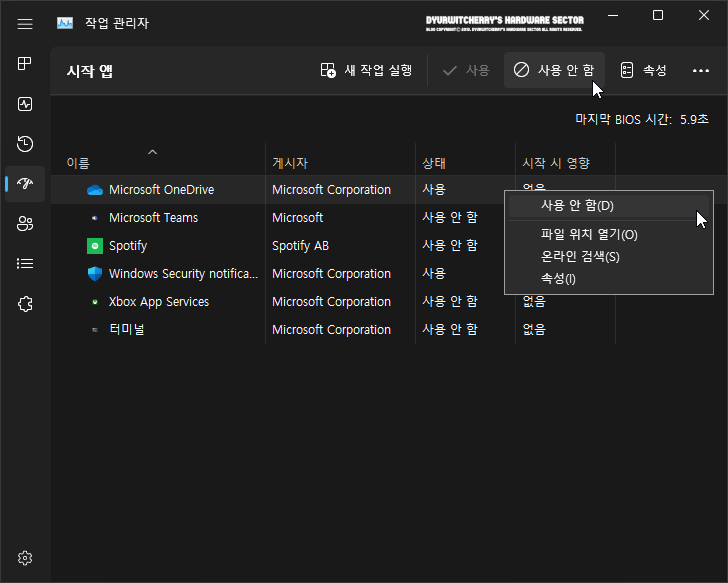Open Task Manager settings gear
Screen dimensions: 728x583
point(25,558)
